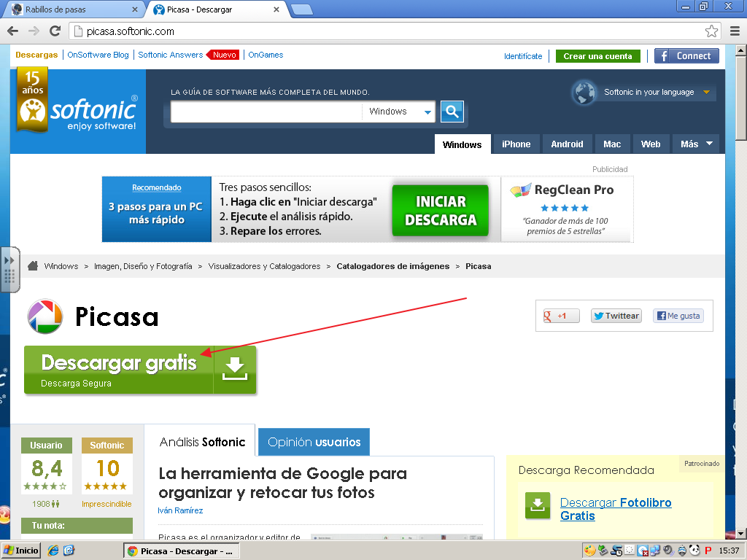747x560 pixels.
Task: Open the Windows platform dropdown in search
Action: [x=399, y=112]
